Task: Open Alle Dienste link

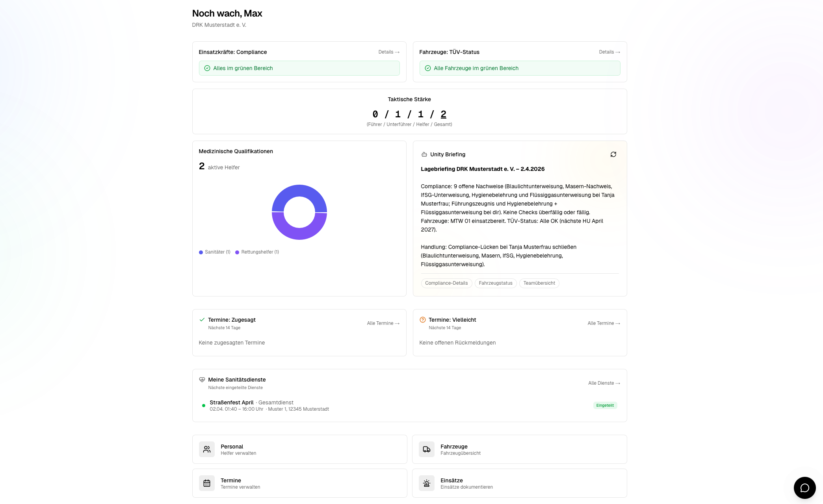Action: tap(604, 383)
